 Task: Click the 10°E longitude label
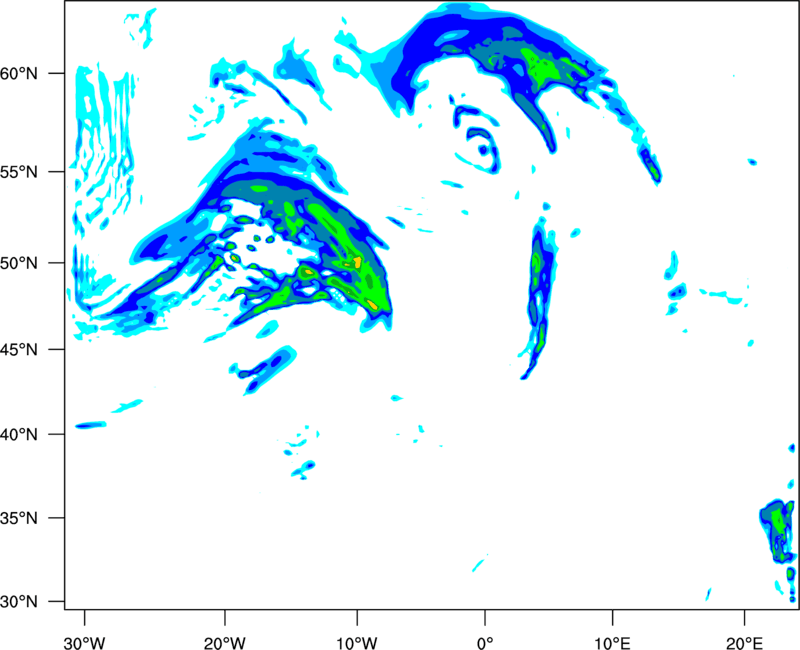[612, 643]
